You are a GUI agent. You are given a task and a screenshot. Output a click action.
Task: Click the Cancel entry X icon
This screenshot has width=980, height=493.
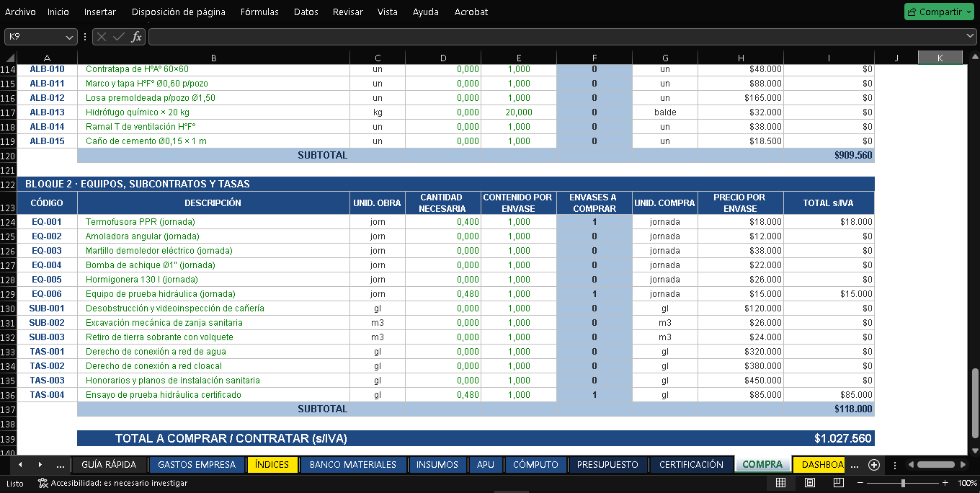tap(102, 37)
